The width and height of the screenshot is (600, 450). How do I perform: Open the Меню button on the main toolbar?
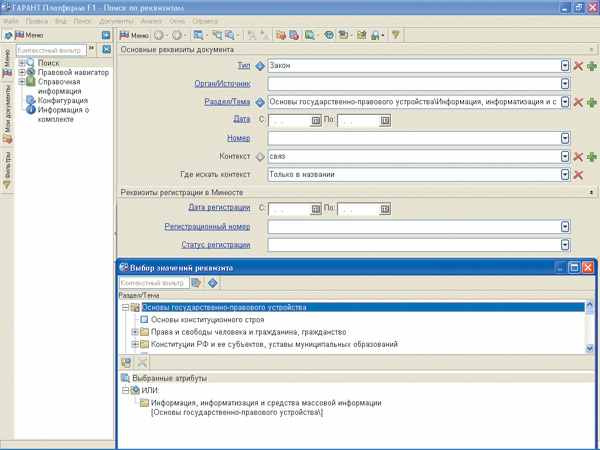(x=134, y=36)
